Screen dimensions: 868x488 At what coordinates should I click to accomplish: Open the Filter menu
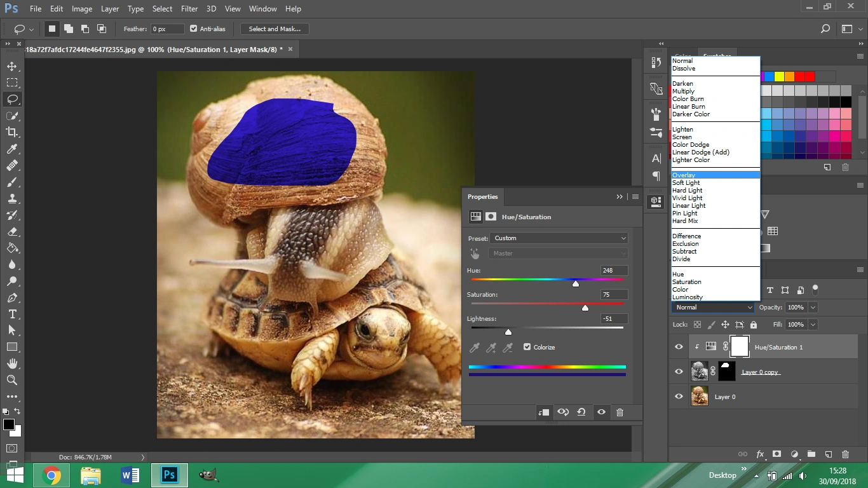tap(189, 9)
